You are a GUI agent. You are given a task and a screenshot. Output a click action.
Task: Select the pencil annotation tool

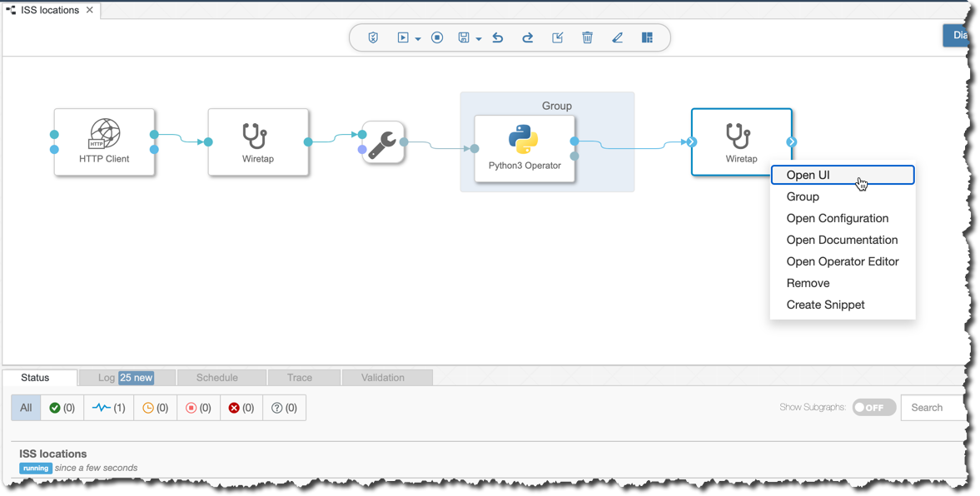pyautogui.click(x=617, y=37)
